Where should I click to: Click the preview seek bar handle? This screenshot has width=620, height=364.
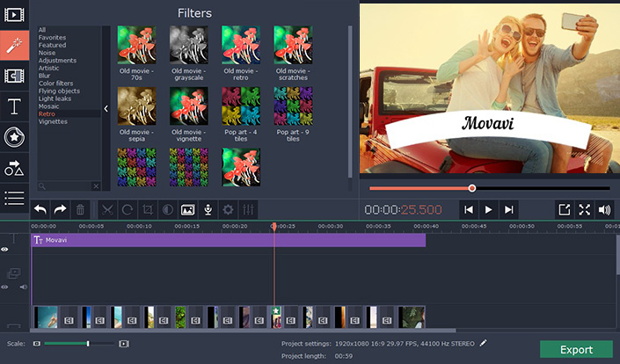(x=471, y=188)
